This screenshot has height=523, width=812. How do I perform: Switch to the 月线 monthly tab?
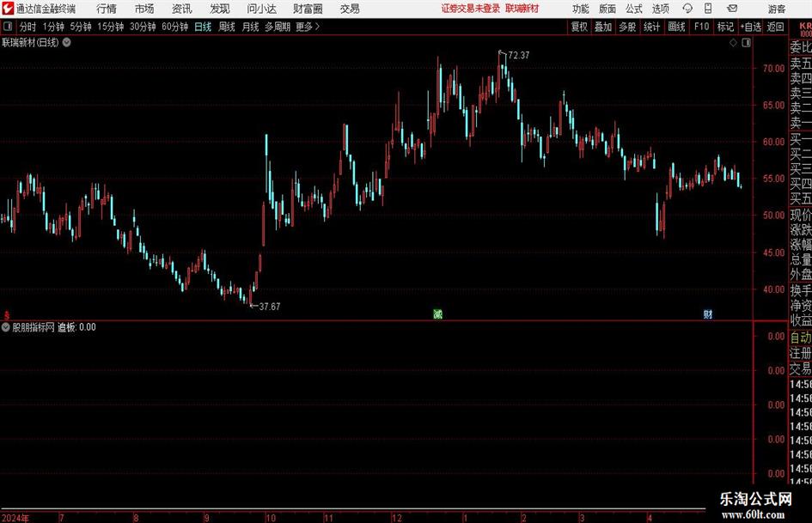pos(251,27)
